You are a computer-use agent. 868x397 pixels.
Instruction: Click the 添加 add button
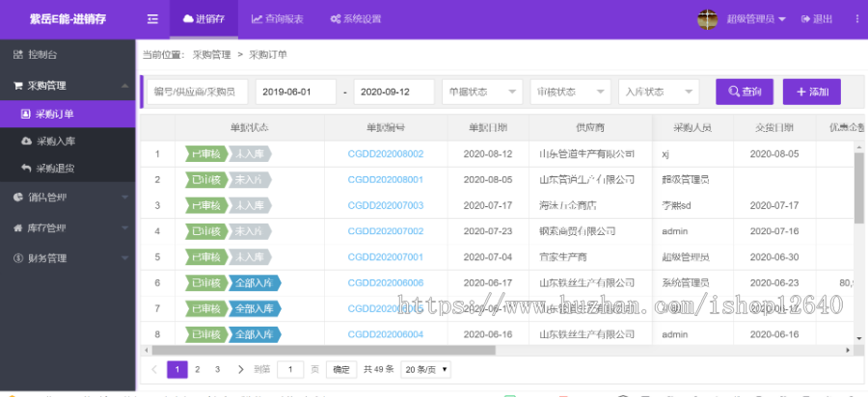click(x=811, y=92)
